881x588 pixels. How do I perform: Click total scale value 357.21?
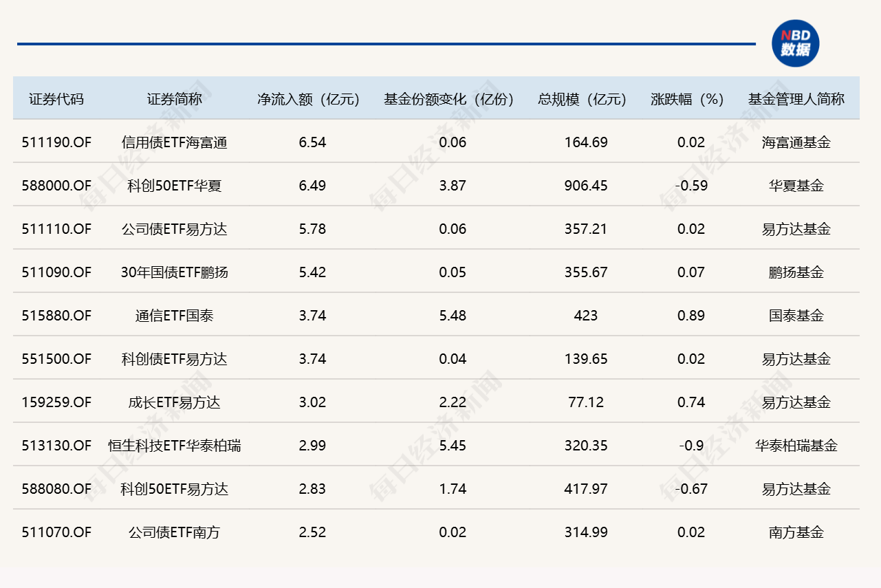pos(585,229)
